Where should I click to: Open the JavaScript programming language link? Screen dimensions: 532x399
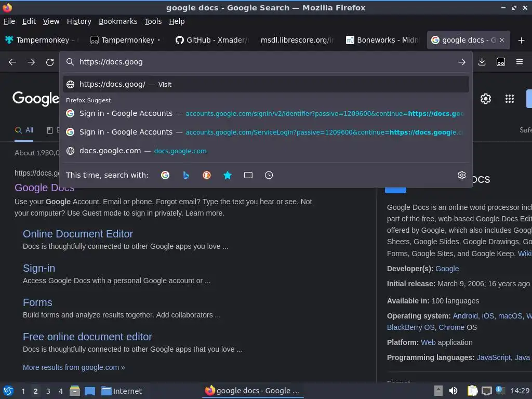pos(494,357)
